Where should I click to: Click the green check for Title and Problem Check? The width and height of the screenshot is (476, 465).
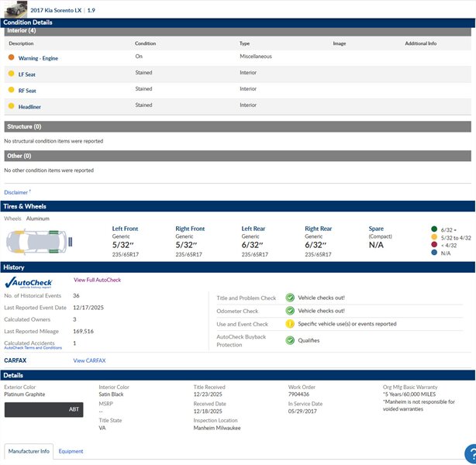[290, 298]
